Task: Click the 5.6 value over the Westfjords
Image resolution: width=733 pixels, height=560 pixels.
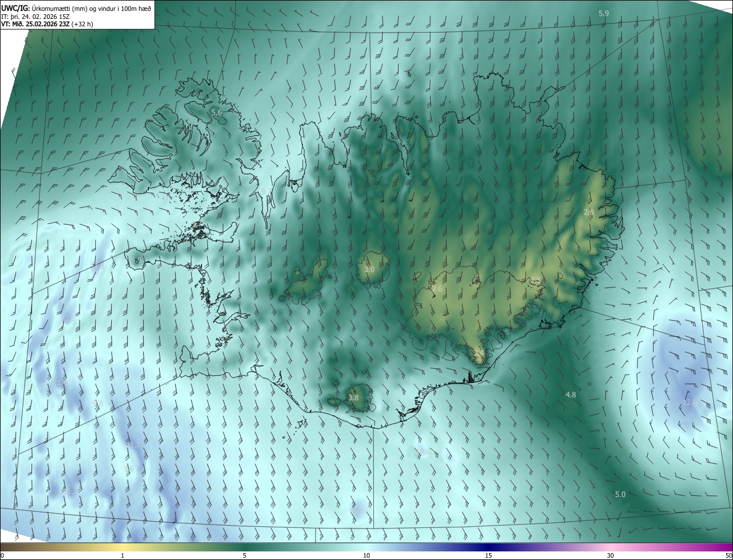Action: [216, 113]
